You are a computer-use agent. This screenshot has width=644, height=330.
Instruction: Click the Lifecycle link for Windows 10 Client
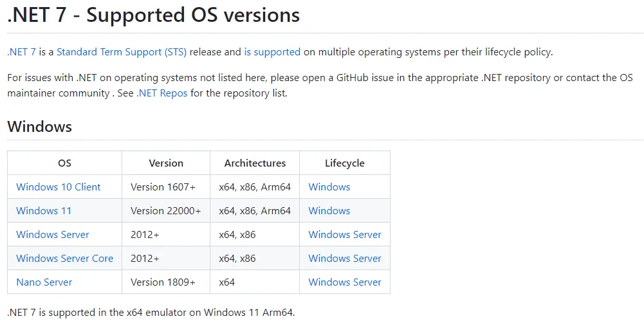click(x=329, y=187)
